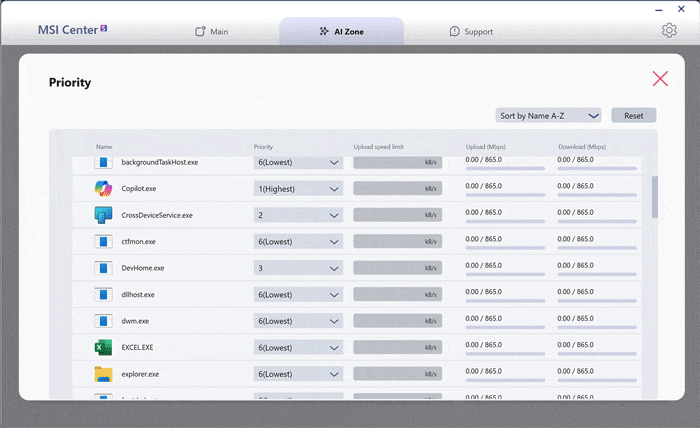Image resolution: width=700 pixels, height=428 pixels.
Task: Click EXCEL.EXE upload progress bar
Action: 505,354
